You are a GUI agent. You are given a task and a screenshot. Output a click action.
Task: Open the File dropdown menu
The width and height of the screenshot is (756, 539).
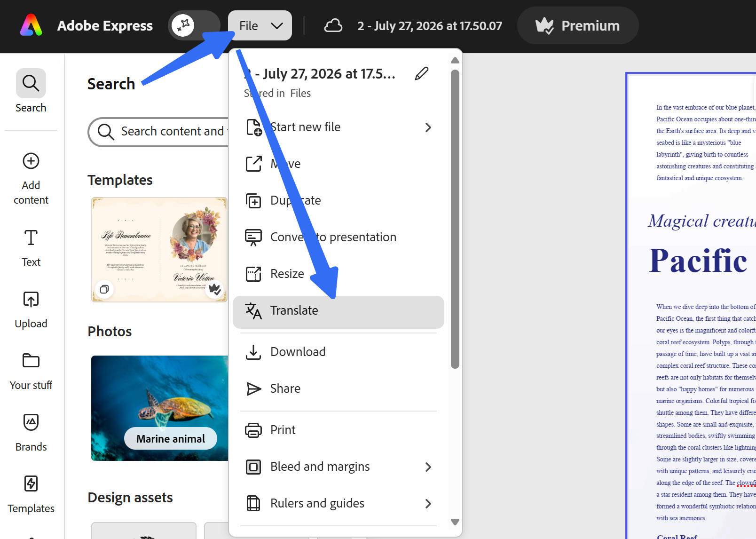pyautogui.click(x=260, y=25)
